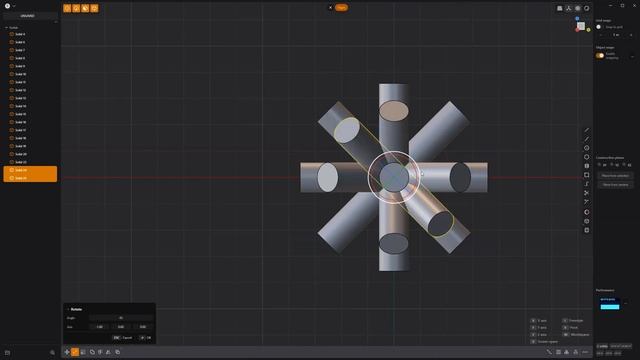640x360 pixels.
Task: Select the first orange selection-mode icon at top left
Action: pos(67,8)
